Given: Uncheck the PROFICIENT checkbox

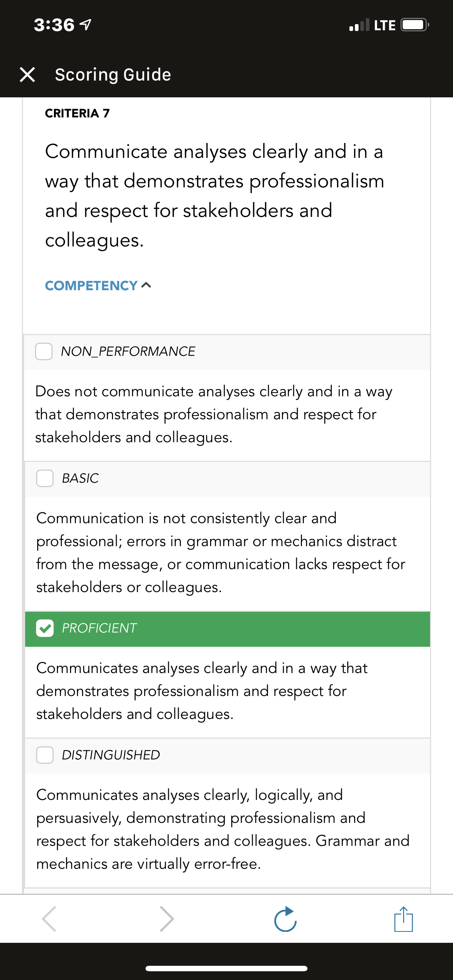Looking at the screenshot, I should tap(45, 628).
